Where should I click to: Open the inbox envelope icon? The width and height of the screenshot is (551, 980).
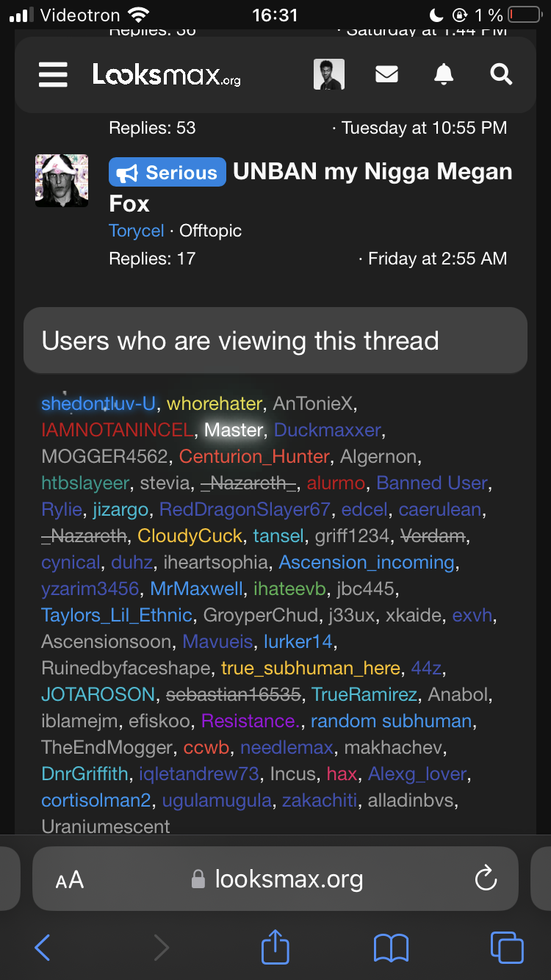(x=386, y=74)
